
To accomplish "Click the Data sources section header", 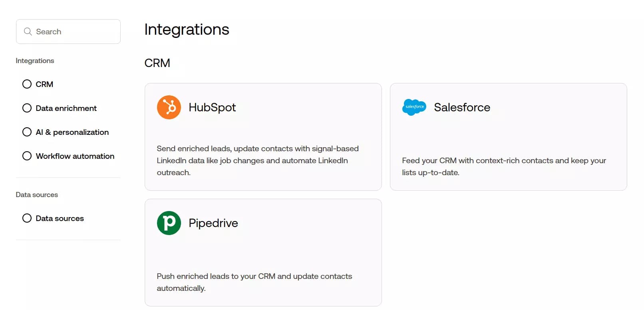I will 37,194.
